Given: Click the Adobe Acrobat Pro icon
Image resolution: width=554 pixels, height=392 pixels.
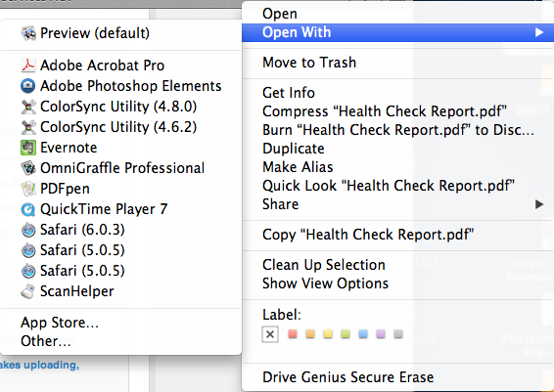Looking at the screenshot, I should pos(28,65).
